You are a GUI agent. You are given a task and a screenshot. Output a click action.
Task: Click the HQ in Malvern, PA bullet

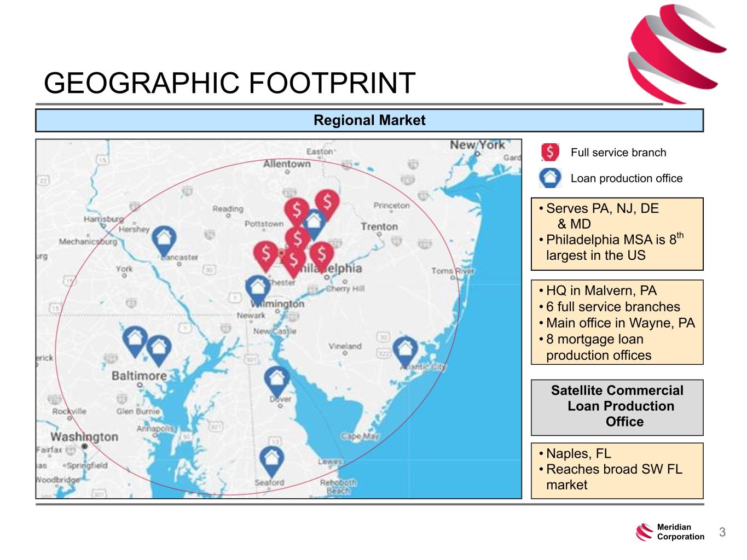click(598, 291)
